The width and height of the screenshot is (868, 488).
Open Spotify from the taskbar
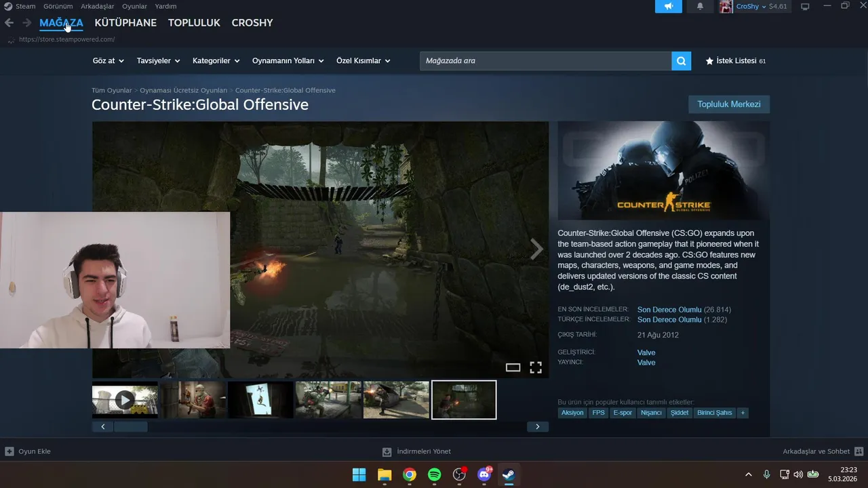pyautogui.click(x=435, y=474)
